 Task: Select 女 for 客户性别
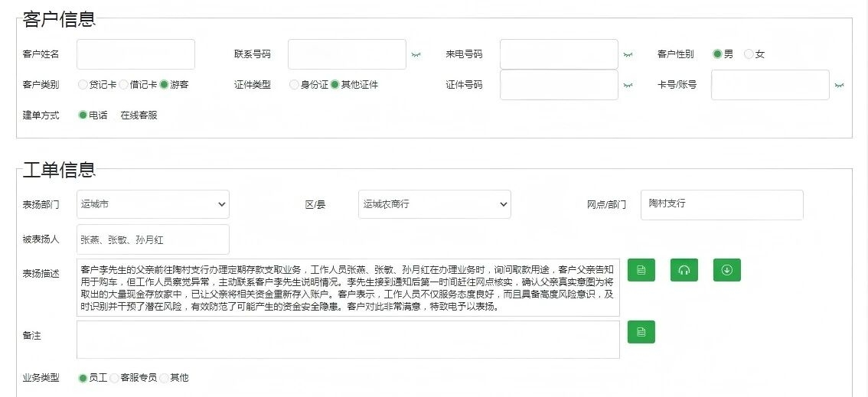[749, 54]
